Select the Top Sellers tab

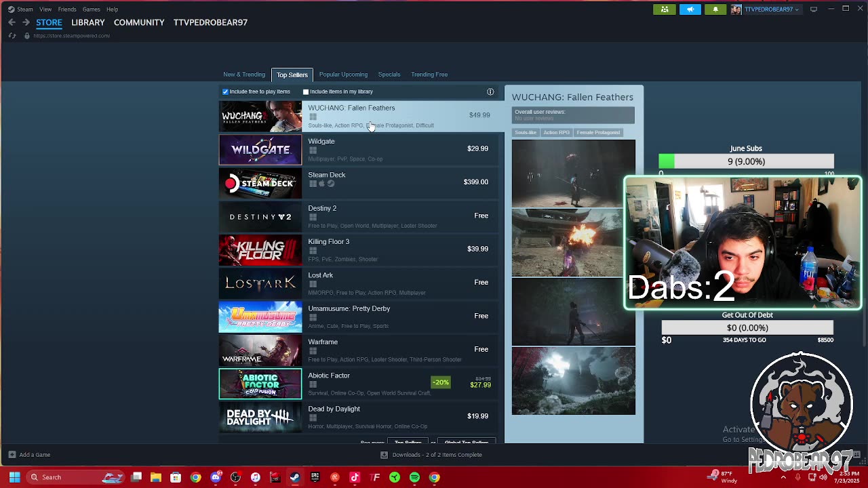point(292,75)
